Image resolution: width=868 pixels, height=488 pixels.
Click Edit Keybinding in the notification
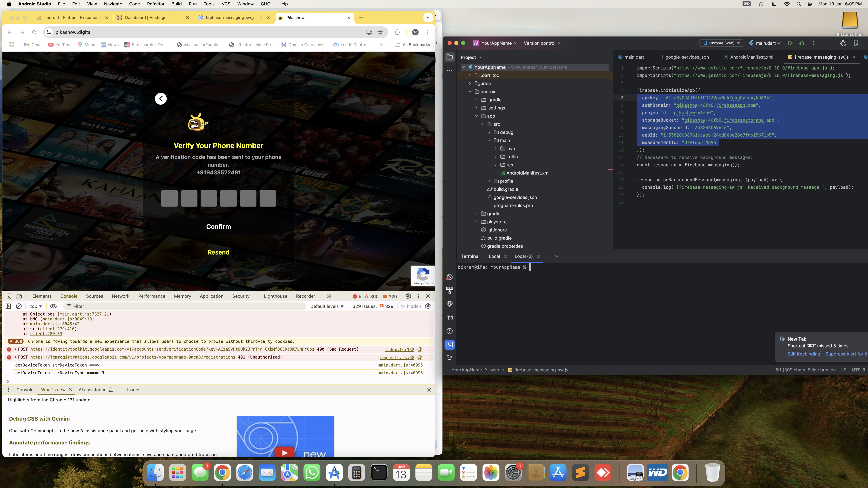click(804, 354)
